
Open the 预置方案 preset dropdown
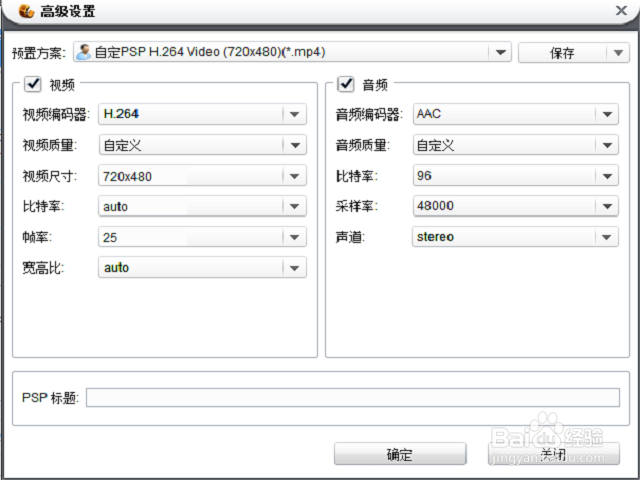292,52
